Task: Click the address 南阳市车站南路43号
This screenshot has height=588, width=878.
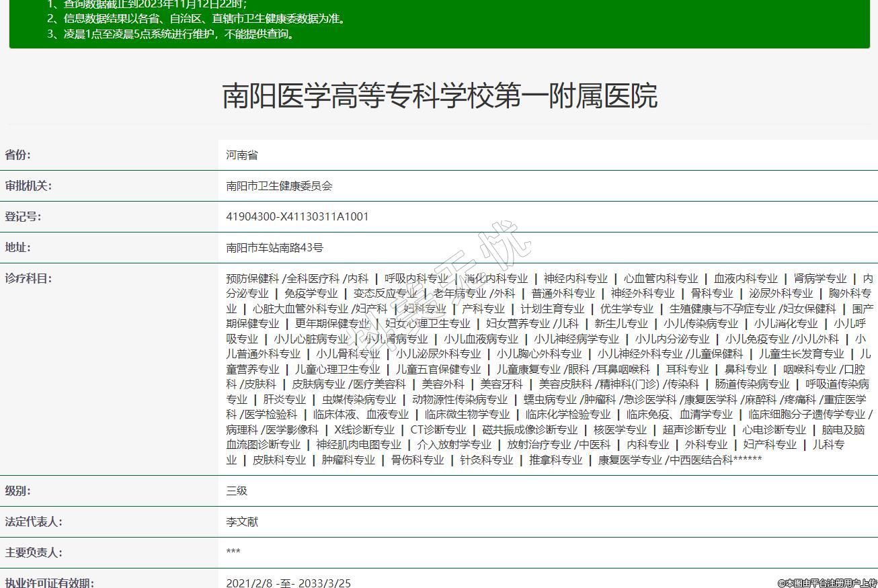Action: [x=274, y=248]
